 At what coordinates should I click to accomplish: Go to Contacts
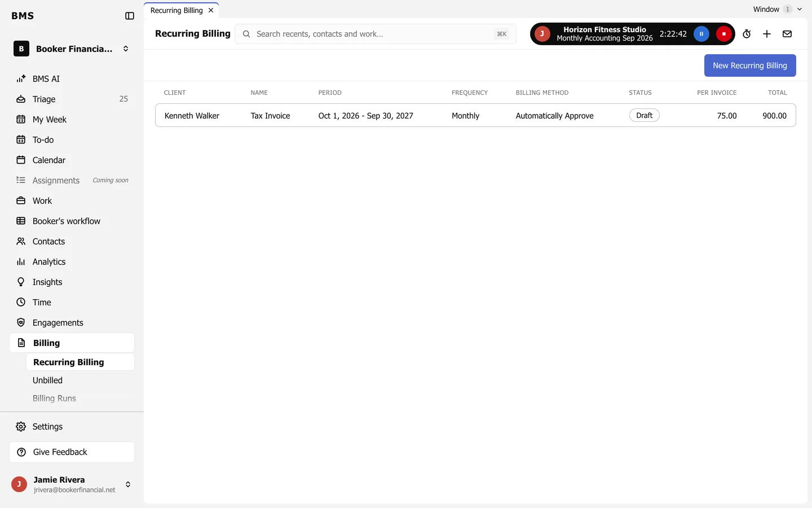(72, 241)
